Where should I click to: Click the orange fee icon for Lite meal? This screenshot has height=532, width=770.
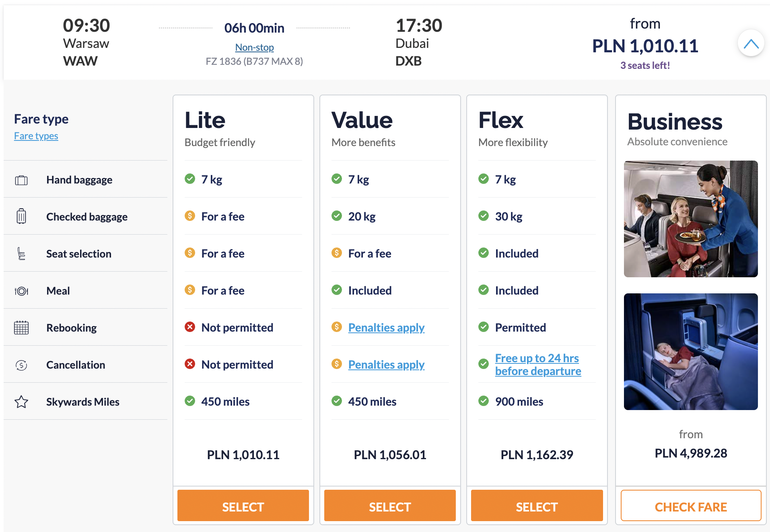tap(190, 290)
